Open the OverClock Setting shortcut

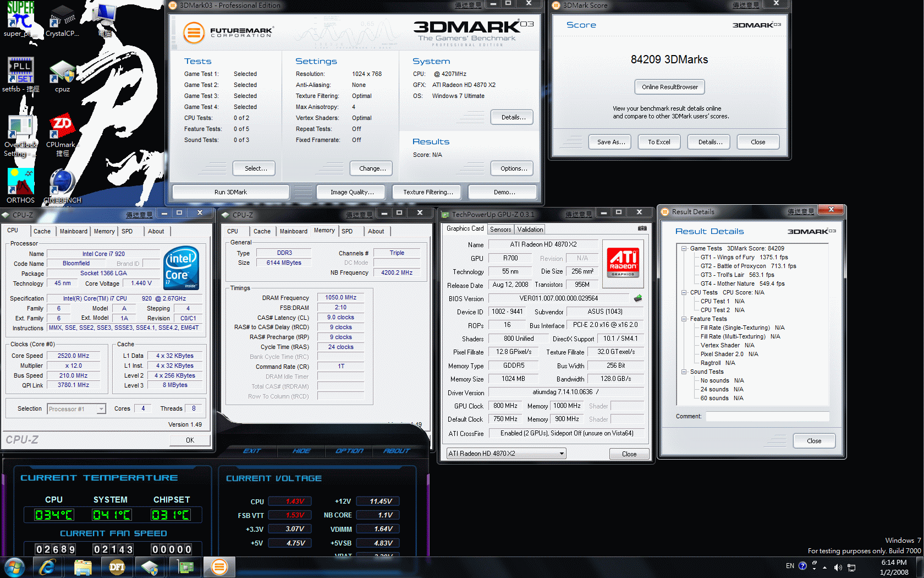point(20,136)
